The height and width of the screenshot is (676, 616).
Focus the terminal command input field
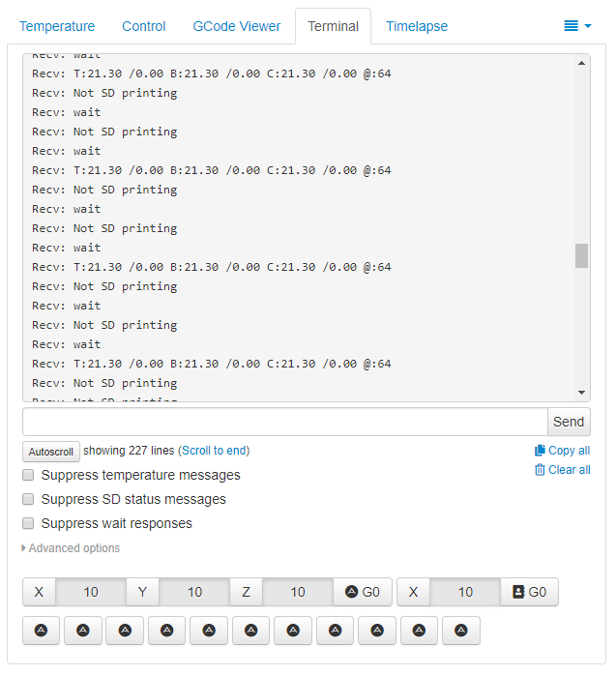tap(285, 422)
